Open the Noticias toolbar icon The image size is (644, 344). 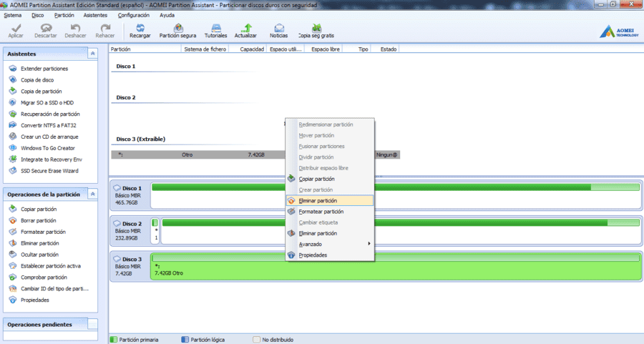click(x=278, y=31)
